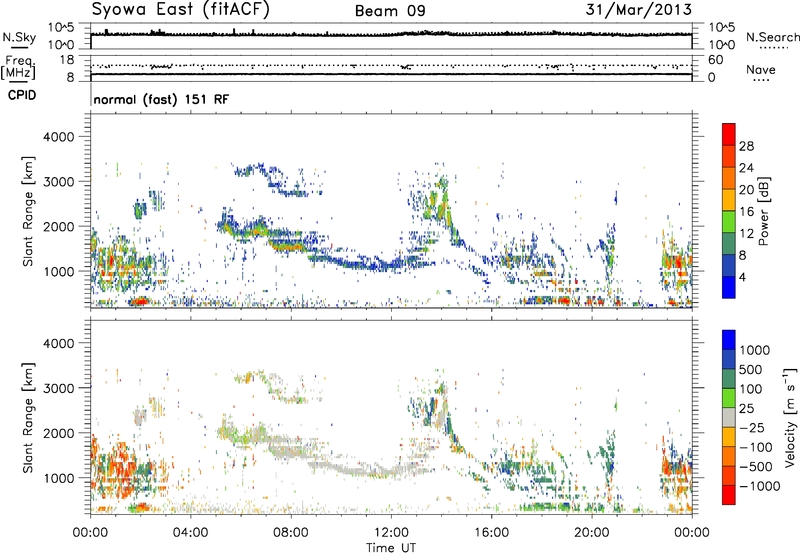Click the '20:00' time tick label
The height and width of the screenshot is (554, 800).
click(592, 533)
